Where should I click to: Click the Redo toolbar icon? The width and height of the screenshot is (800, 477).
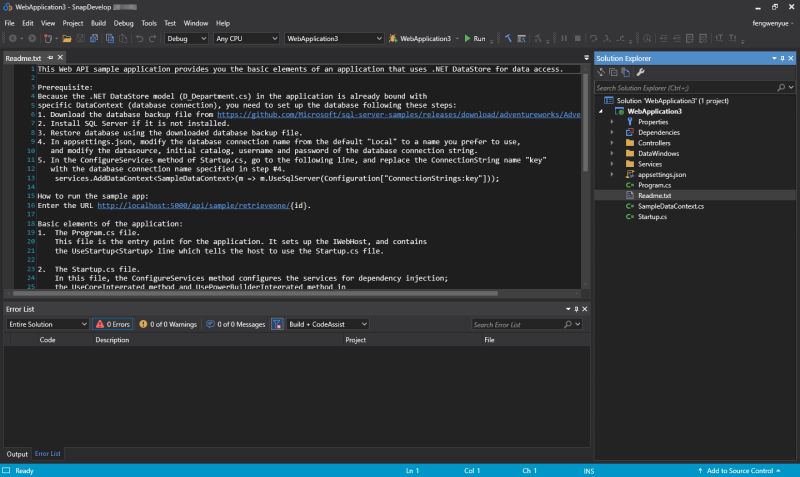(152, 38)
